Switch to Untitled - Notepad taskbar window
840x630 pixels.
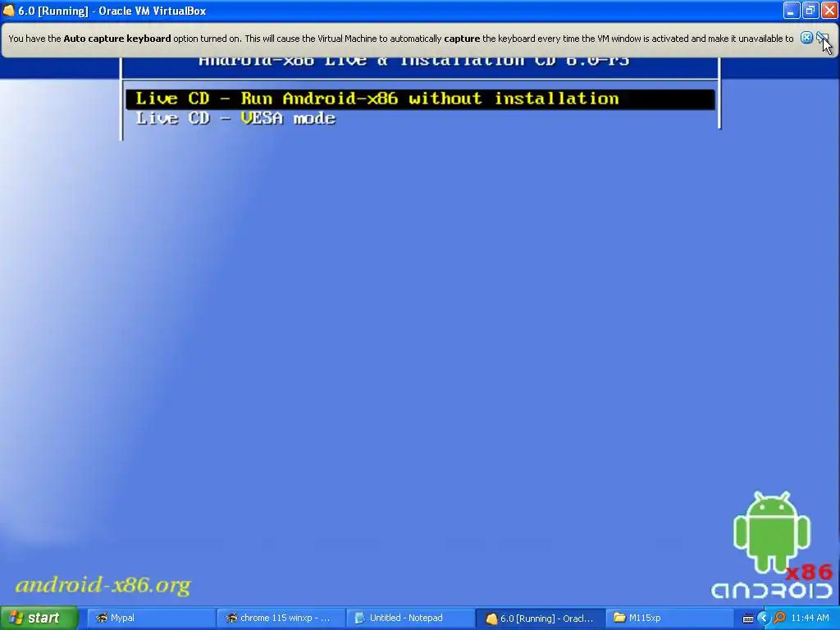pyautogui.click(x=411, y=619)
